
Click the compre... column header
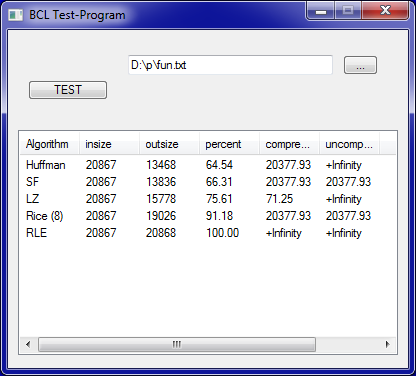tap(289, 144)
